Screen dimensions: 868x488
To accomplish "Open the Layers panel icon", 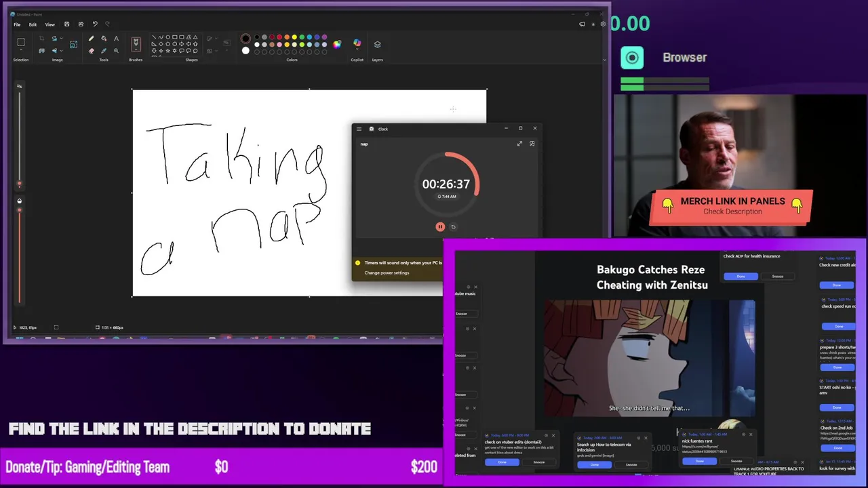I will coord(377,44).
